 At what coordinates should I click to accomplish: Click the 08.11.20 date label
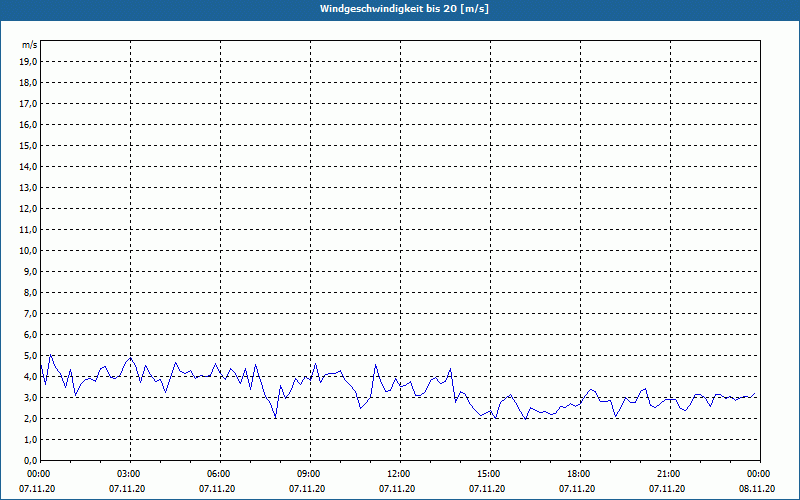(x=757, y=489)
